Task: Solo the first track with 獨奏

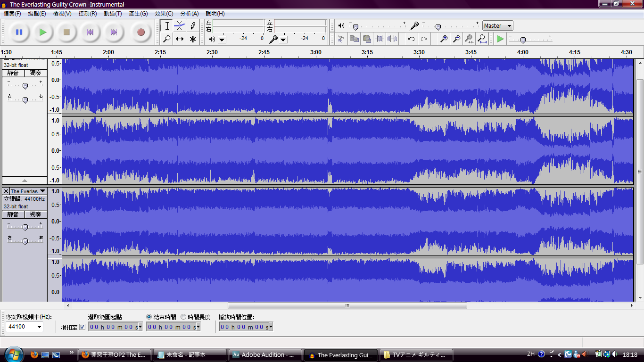Action: [36, 73]
